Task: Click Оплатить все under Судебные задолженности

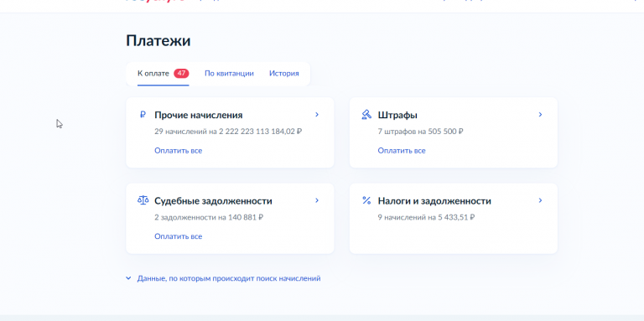Action: click(179, 236)
